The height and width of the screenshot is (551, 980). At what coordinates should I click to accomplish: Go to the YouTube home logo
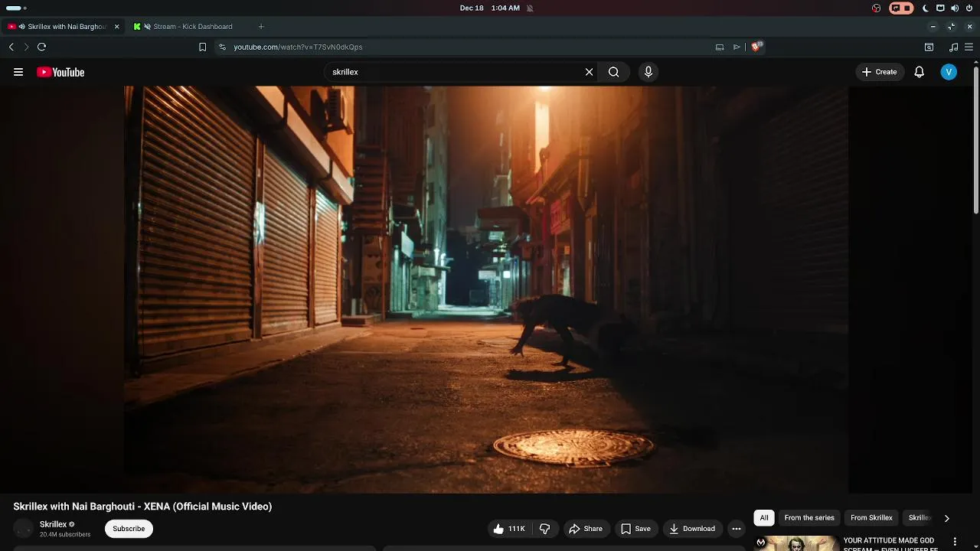click(60, 72)
